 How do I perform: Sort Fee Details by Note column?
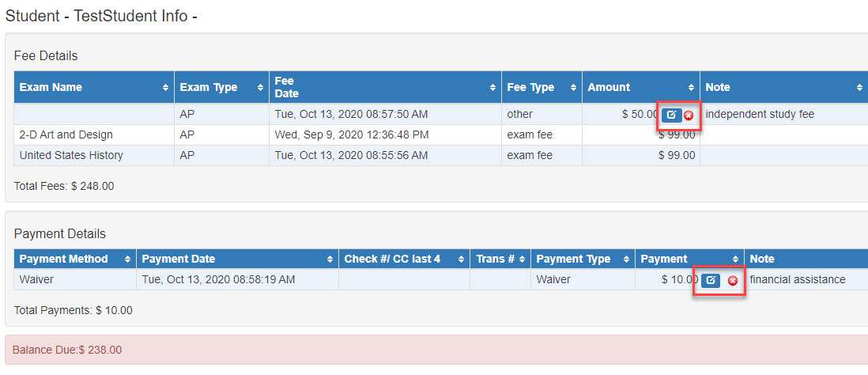784,87
